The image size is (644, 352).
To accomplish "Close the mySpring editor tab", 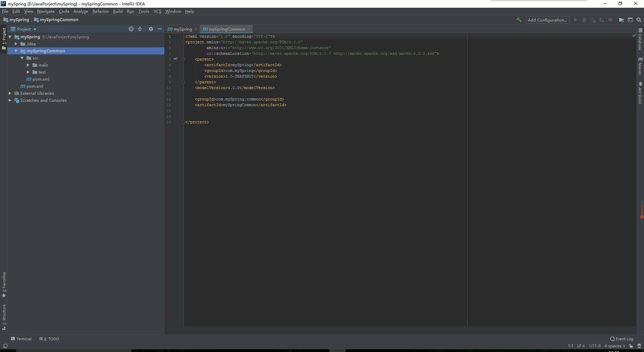I will (196, 29).
